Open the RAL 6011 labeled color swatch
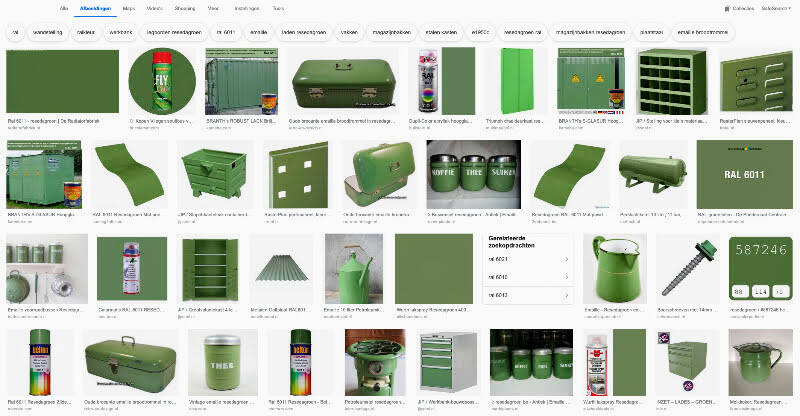800x416 pixels. pyautogui.click(x=744, y=175)
